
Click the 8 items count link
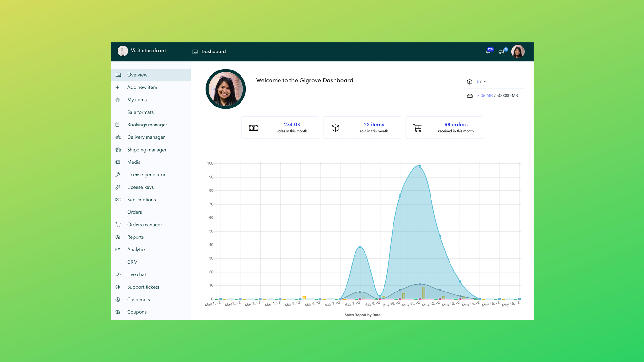point(478,82)
